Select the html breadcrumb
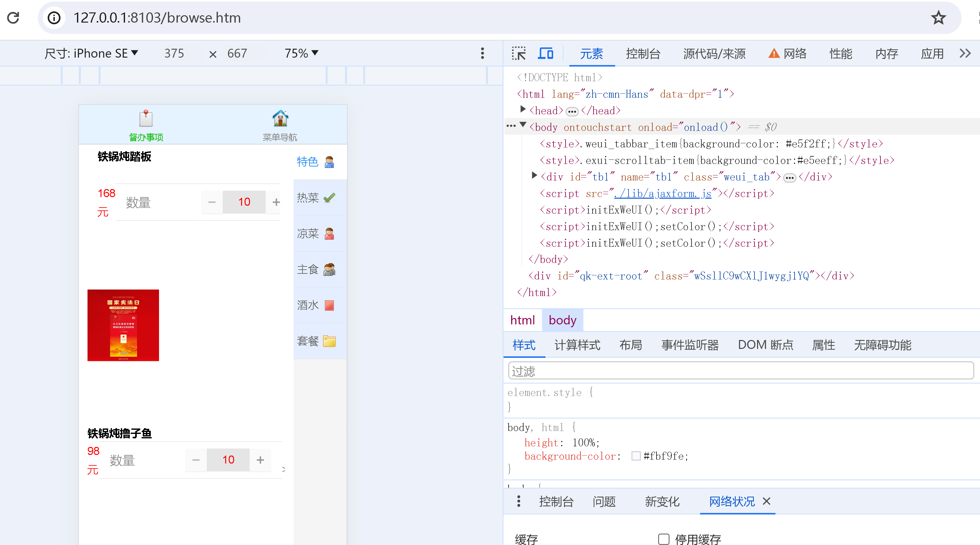The width and height of the screenshot is (980, 545). pos(522,320)
